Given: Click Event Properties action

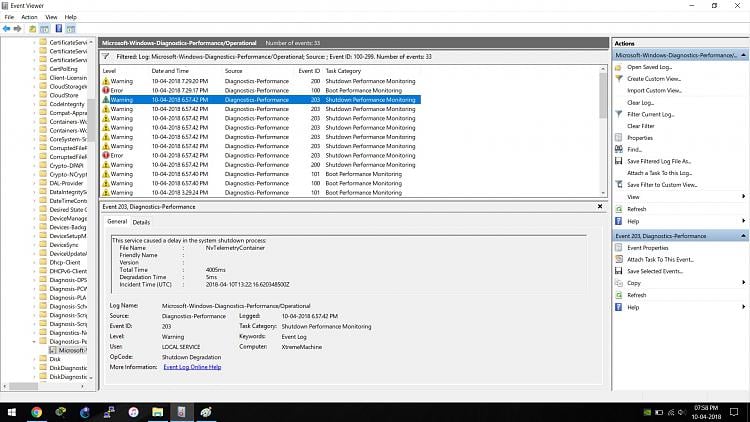Looking at the screenshot, I should pyautogui.click(x=648, y=248).
